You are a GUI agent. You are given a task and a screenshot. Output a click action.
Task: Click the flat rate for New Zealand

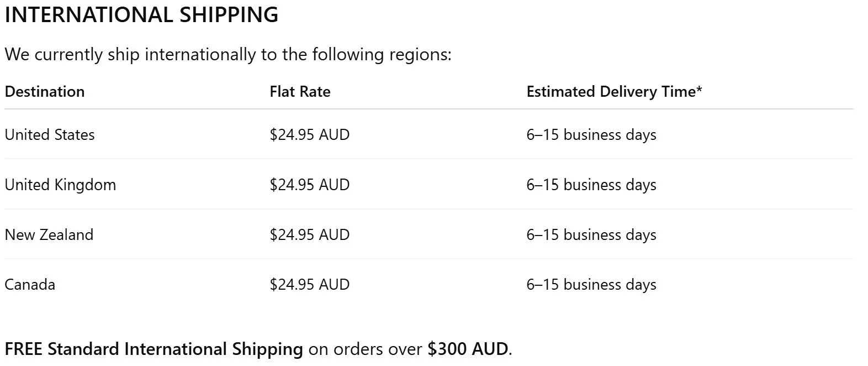pos(309,235)
